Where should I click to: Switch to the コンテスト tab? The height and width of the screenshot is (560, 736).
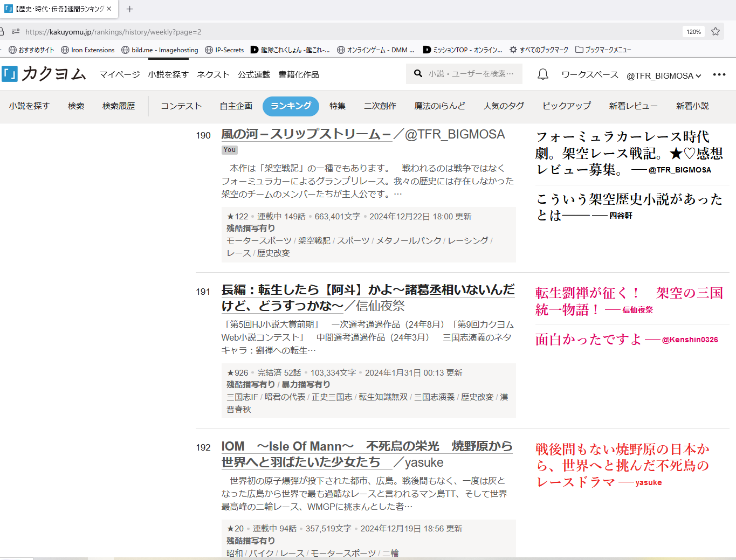[x=181, y=106]
